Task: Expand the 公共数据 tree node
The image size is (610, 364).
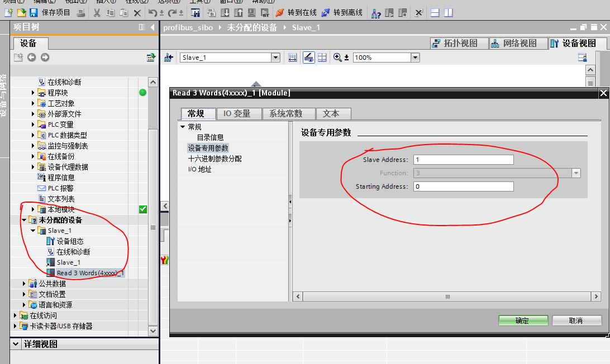Action: click(x=24, y=284)
